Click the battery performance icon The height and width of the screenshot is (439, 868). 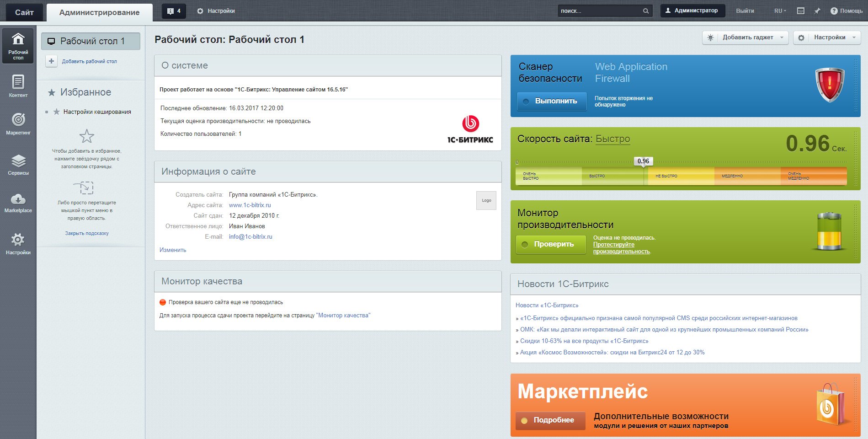coord(829,231)
